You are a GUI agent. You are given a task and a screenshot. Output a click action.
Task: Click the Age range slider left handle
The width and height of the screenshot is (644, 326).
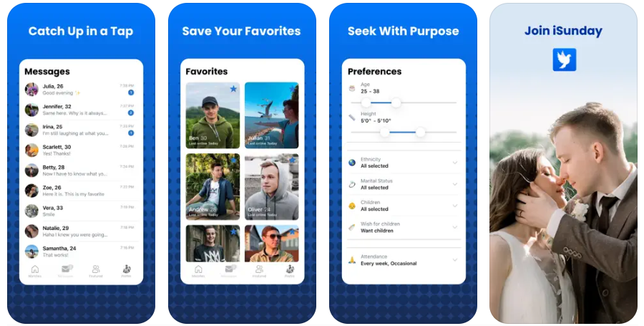pyautogui.click(x=366, y=102)
